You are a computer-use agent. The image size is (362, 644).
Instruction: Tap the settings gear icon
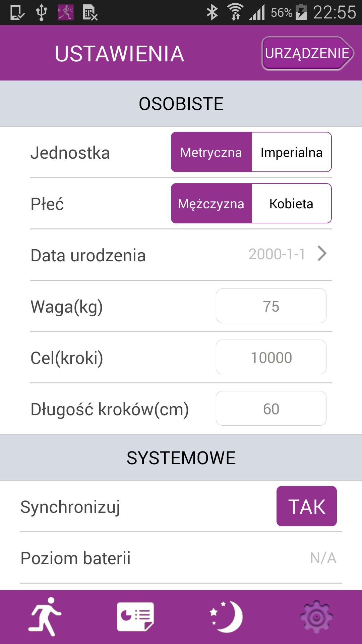point(316,617)
